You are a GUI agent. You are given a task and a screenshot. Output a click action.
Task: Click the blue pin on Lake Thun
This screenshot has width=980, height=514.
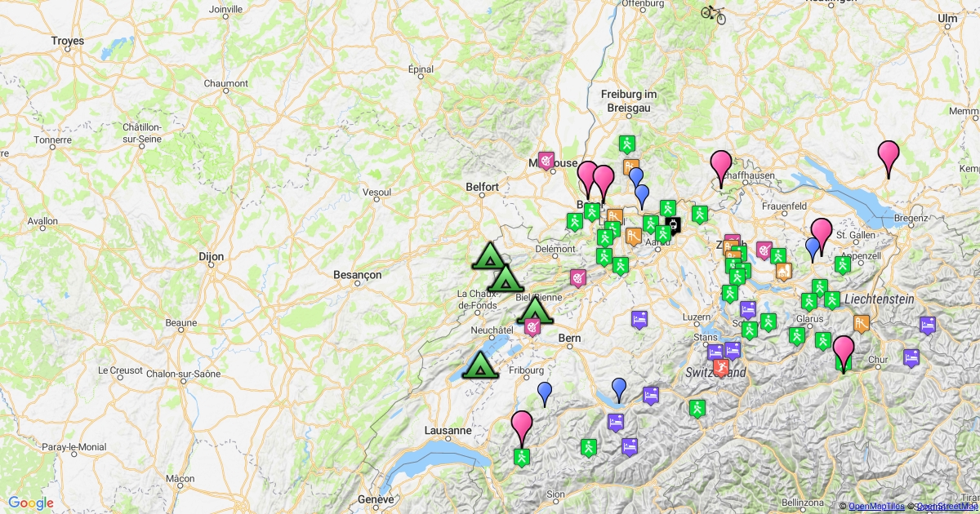tap(620, 389)
